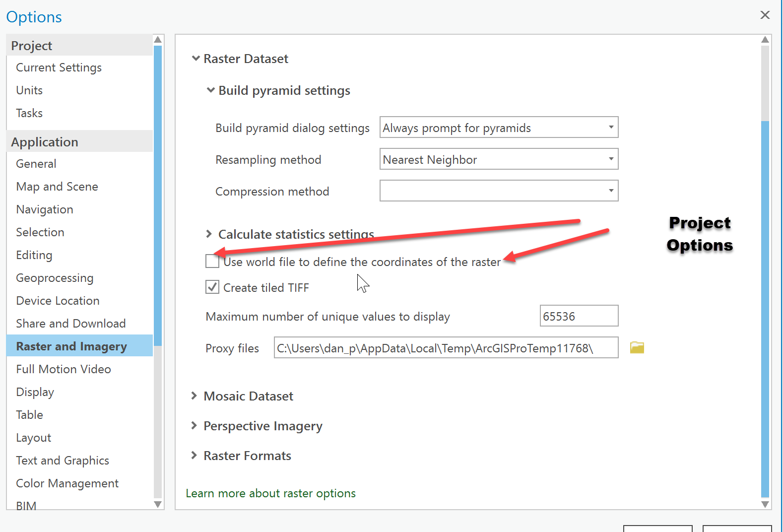Open the Map and Scene options
Image resolution: width=783 pixels, height=532 pixels.
57,187
